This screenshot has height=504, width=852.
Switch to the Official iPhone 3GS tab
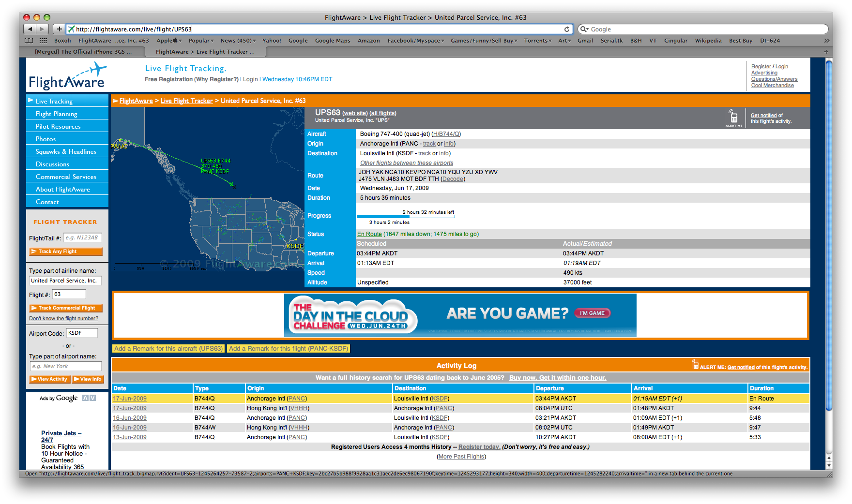coord(83,52)
